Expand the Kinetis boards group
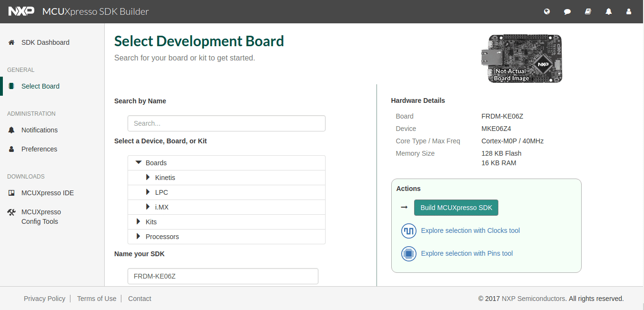Screen dimensions: 644x310 coord(148,178)
